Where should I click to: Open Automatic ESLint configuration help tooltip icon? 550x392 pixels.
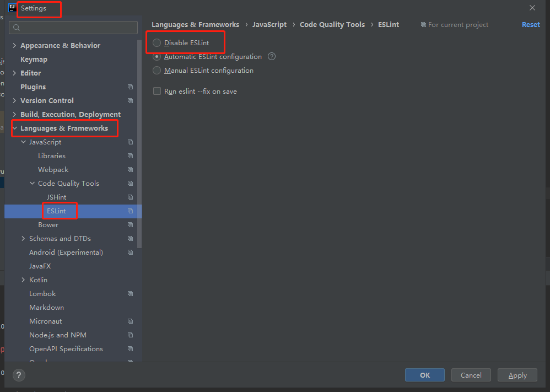pos(272,56)
